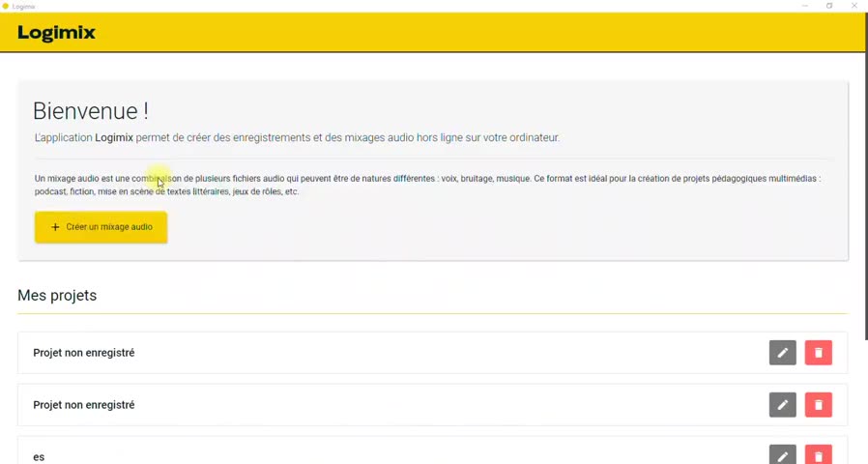Click the Mes projets heading

57,296
